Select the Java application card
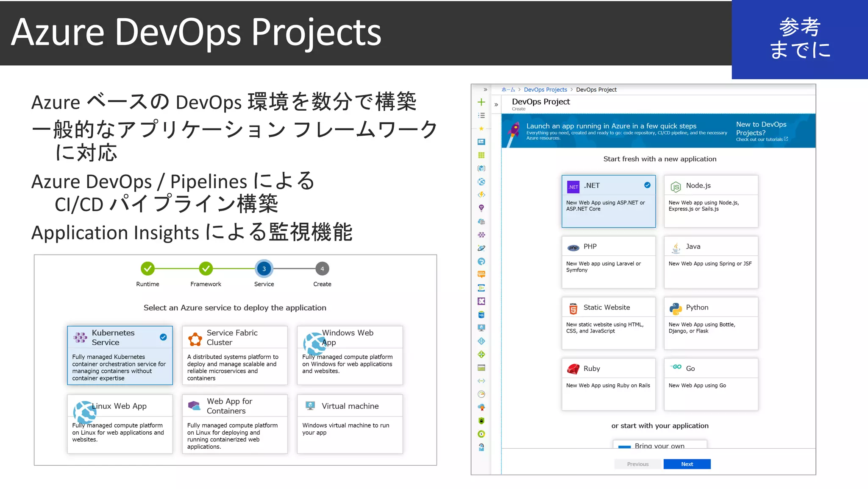 coord(711,263)
